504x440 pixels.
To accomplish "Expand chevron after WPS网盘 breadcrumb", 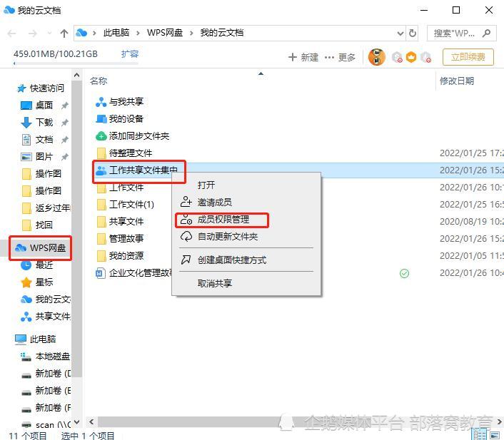I will point(191,33).
